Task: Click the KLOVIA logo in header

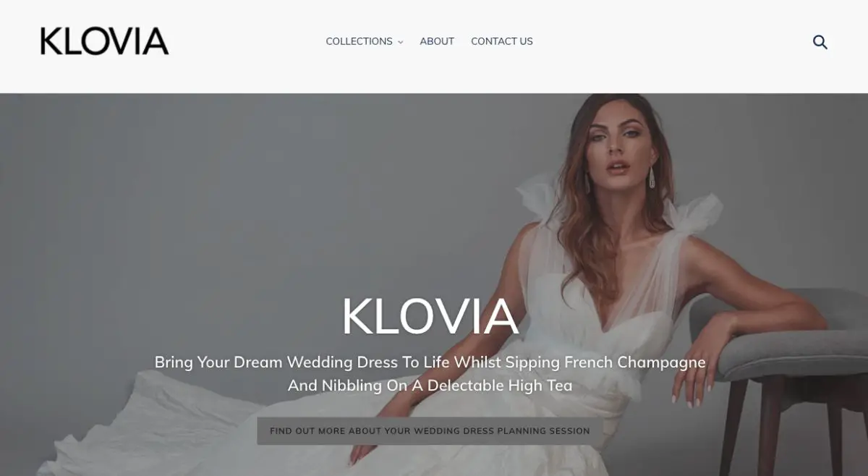Action: point(105,41)
